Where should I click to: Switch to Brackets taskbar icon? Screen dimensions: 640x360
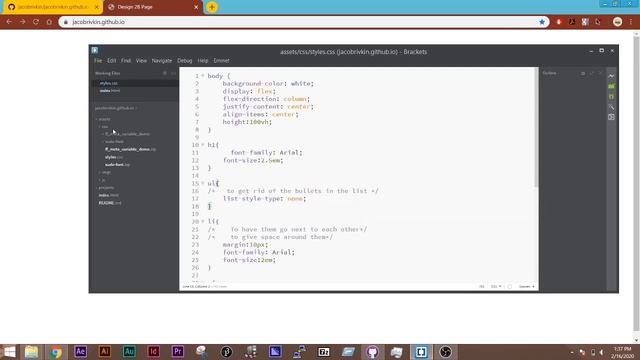tap(421, 351)
